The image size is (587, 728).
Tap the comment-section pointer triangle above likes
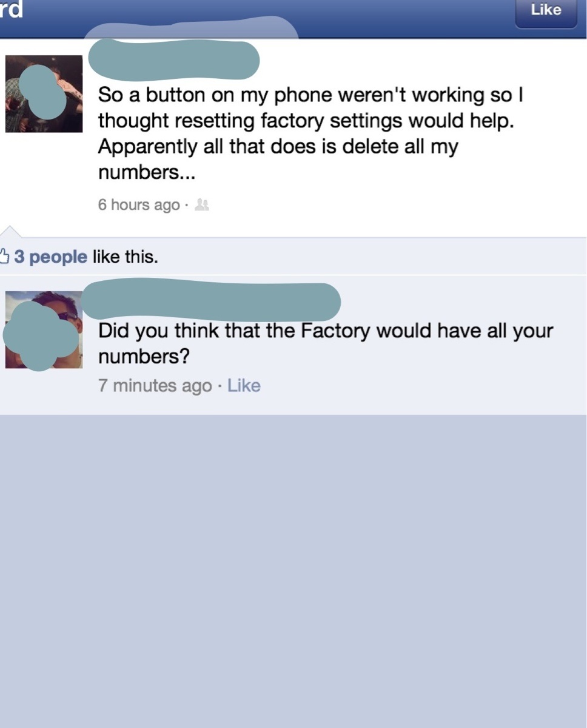coord(11,231)
